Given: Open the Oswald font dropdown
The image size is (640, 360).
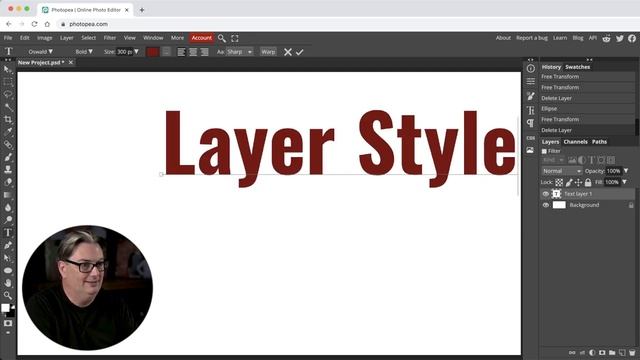Looking at the screenshot, I should pyautogui.click(x=40, y=52).
